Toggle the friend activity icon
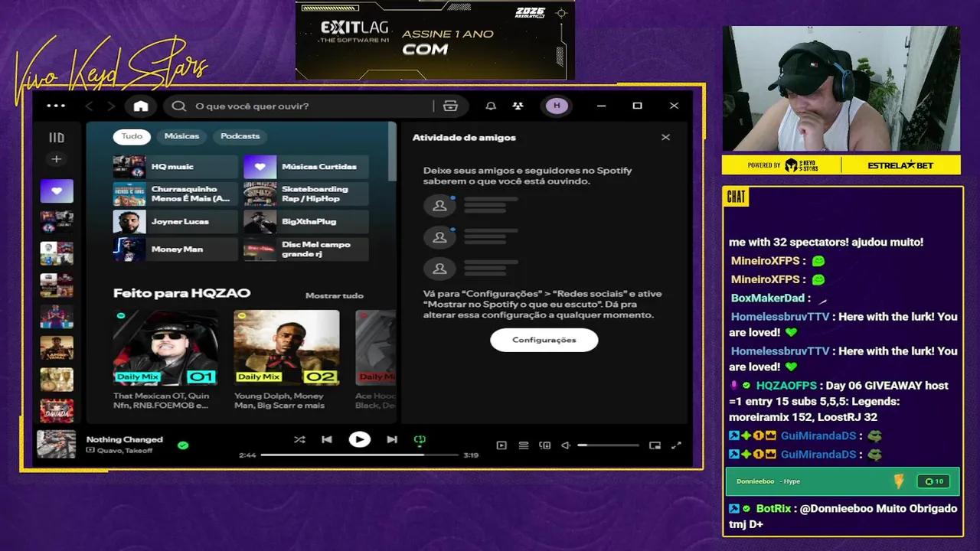This screenshot has width=980, height=551. click(x=518, y=106)
